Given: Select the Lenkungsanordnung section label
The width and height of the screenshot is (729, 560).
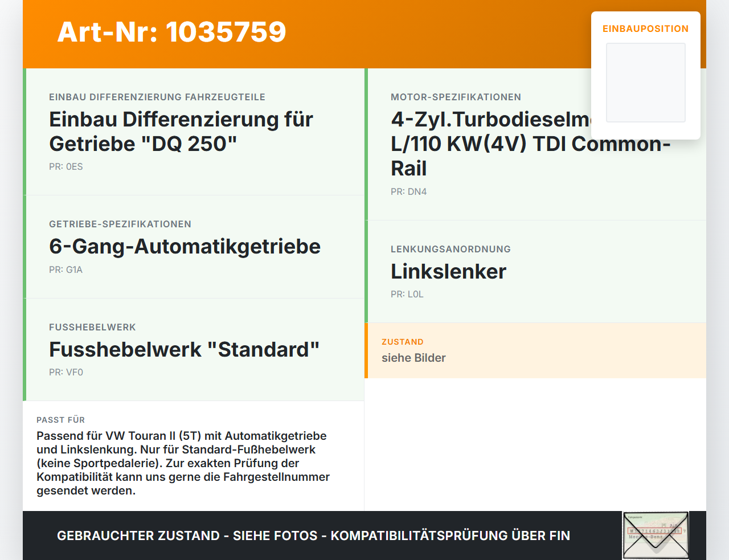Looking at the screenshot, I should tap(450, 250).
